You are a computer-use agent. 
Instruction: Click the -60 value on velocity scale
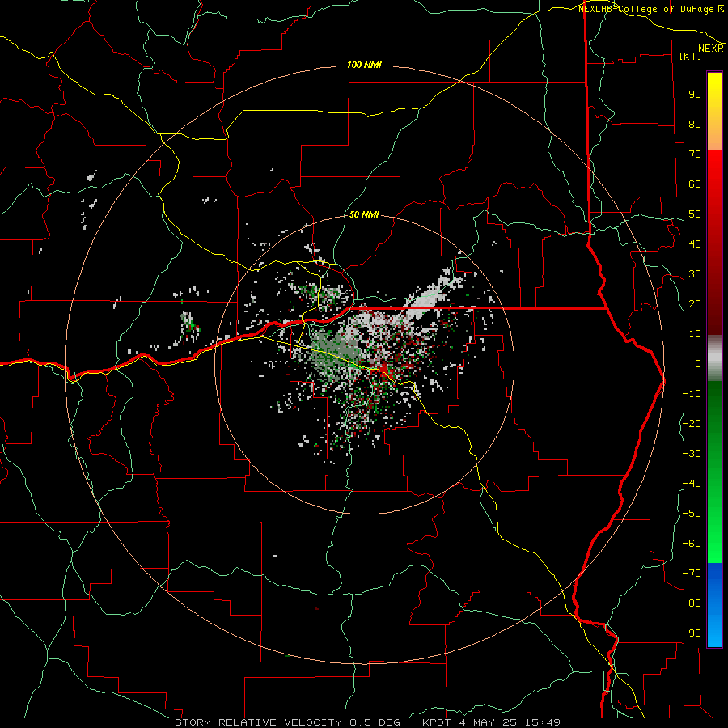click(x=692, y=544)
